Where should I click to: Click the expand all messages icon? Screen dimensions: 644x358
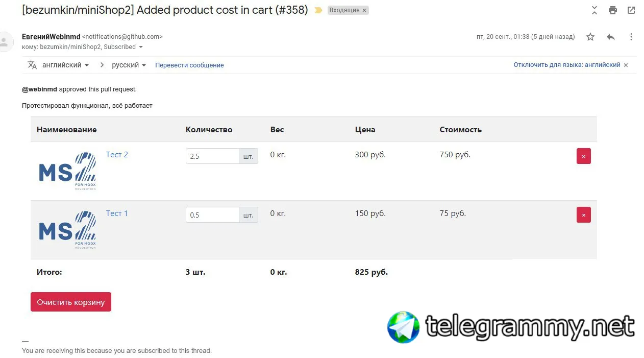(x=595, y=10)
